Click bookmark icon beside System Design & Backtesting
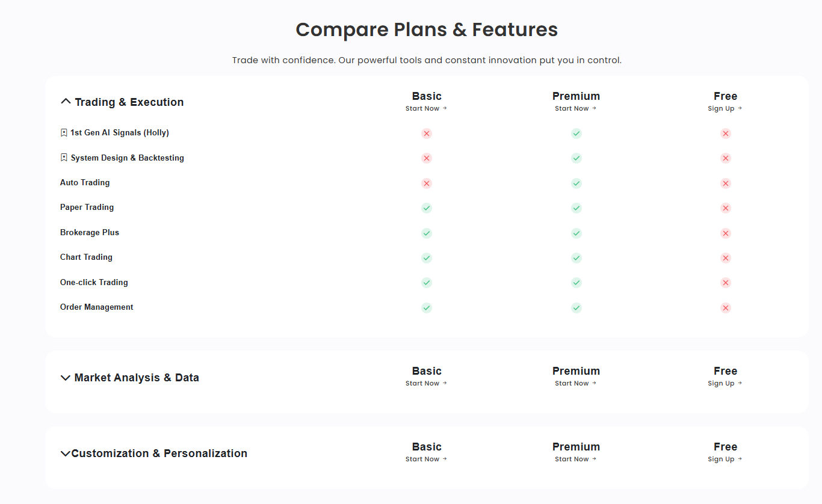Viewport: 822px width, 504px height. click(64, 158)
